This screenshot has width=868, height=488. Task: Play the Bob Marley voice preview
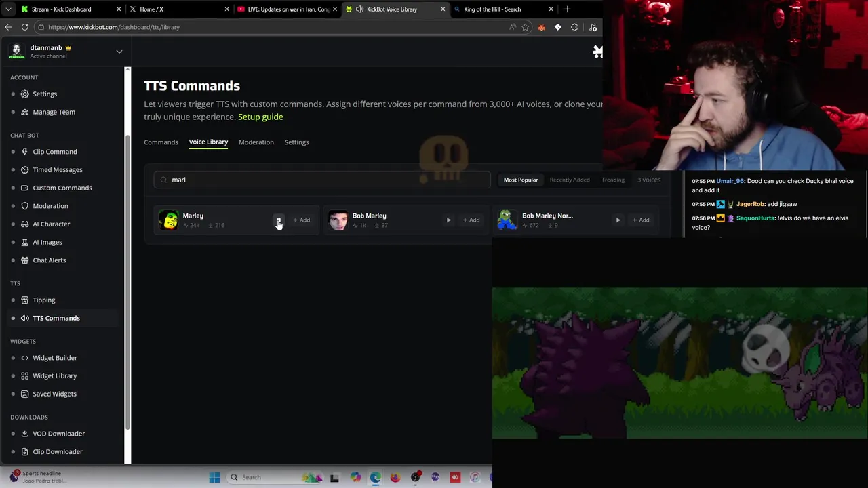click(448, 220)
